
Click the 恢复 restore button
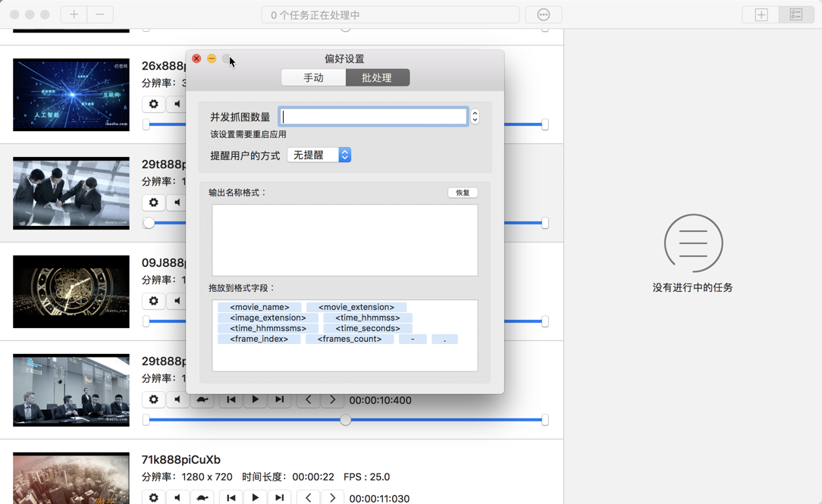coord(463,193)
